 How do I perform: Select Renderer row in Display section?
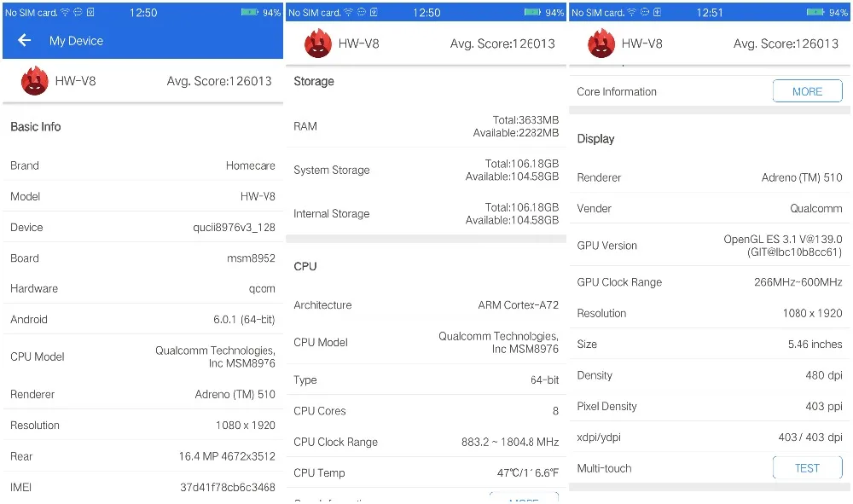pyautogui.click(x=710, y=177)
